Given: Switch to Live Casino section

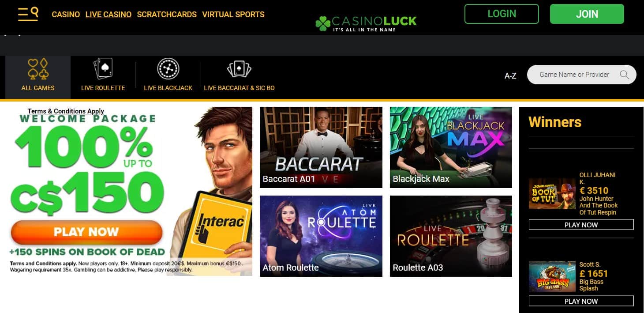Looking at the screenshot, I should [109, 15].
